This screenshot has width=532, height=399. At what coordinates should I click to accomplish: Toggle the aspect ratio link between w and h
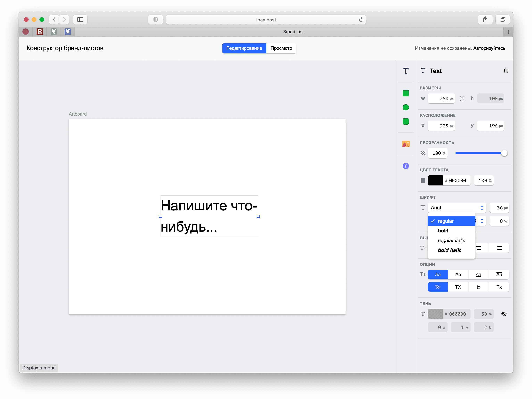462,98
